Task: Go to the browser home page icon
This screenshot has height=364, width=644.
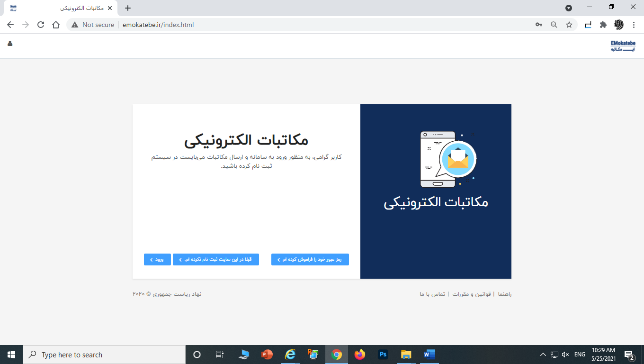Action: coord(56,25)
